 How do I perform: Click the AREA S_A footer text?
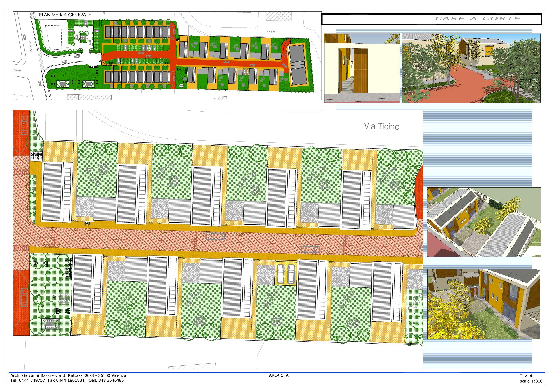[x=279, y=376]
